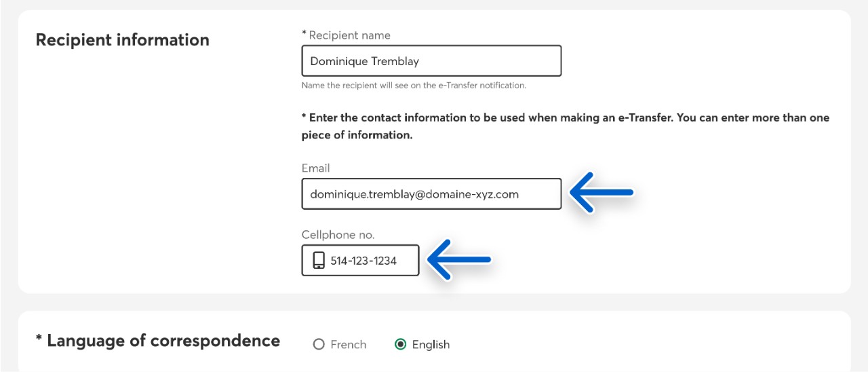Select the English language radio button
Image resolution: width=868 pixels, height=372 pixels.
pyautogui.click(x=400, y=344)
